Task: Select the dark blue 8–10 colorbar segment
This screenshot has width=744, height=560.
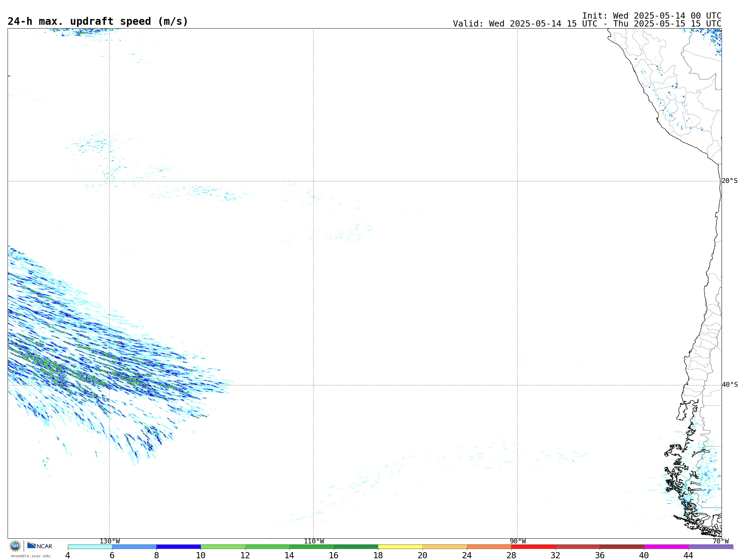Action: point(178,547)
